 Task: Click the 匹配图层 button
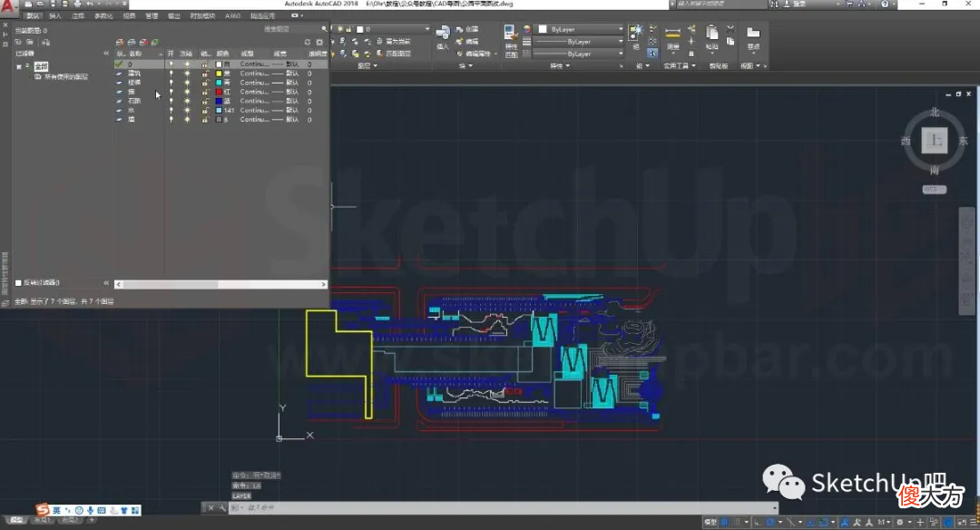pyautogui.click(x=393, y=54)
